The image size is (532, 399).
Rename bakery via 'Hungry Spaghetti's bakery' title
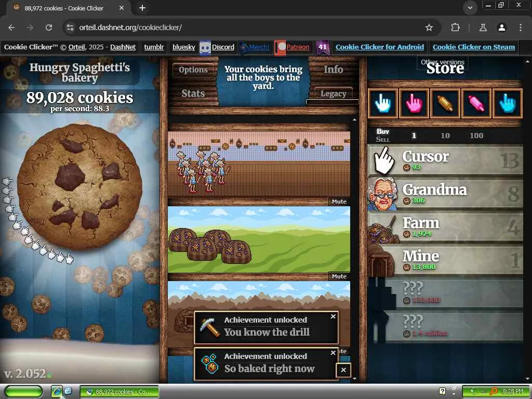coord(79,72)
